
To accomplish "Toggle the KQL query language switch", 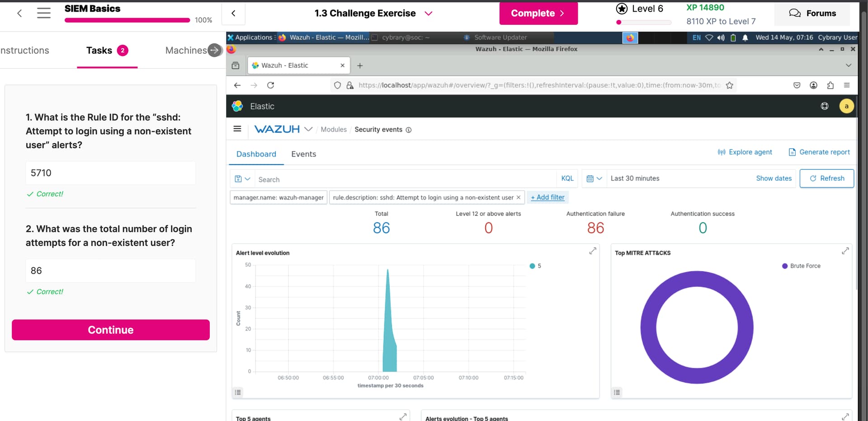I will pyautogui.click(x=567, y=178).
